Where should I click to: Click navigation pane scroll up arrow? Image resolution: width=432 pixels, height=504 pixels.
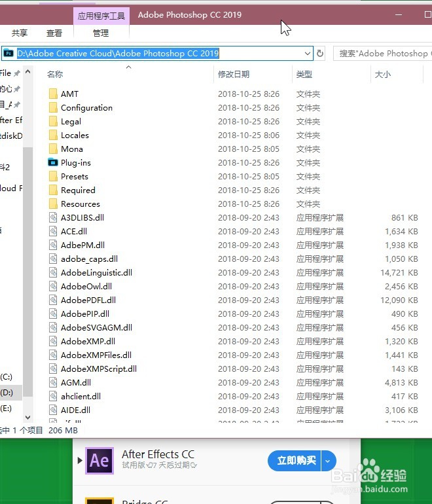pos(28,72)
